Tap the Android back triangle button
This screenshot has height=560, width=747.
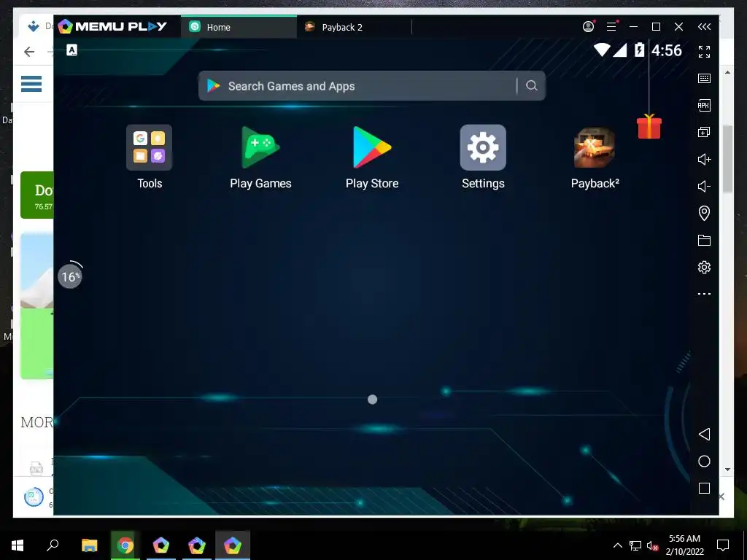(704, 434)
